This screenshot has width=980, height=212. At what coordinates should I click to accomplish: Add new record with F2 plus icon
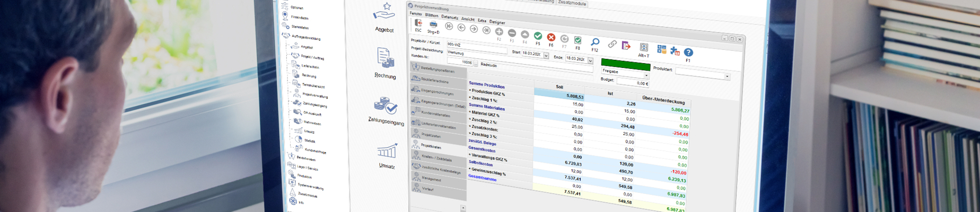pos(499,32)
